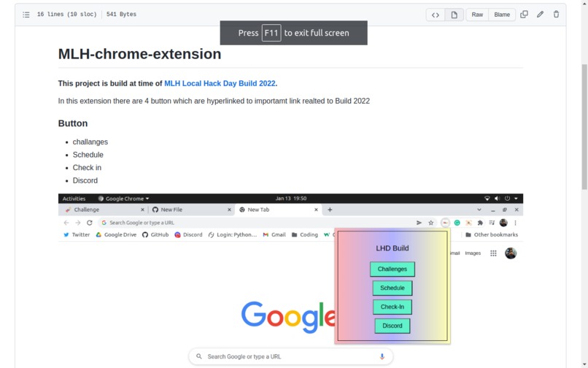Select the 'challanges' list item text

point(90,142)
